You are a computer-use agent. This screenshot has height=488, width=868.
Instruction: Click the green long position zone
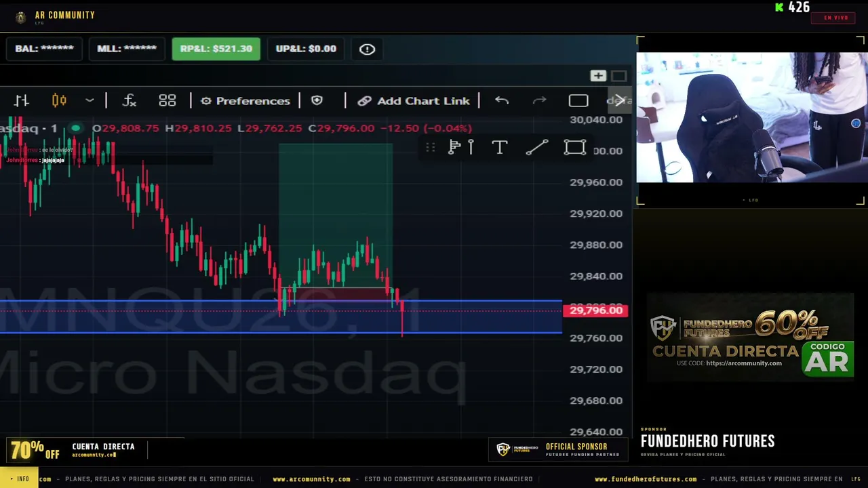pyautogui.click(x=336, y=214)
